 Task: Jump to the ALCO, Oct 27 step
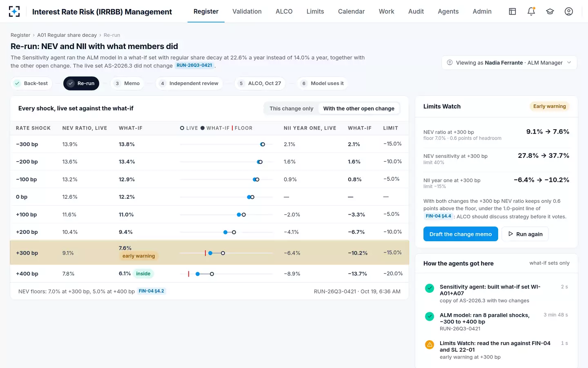(260, 83)
